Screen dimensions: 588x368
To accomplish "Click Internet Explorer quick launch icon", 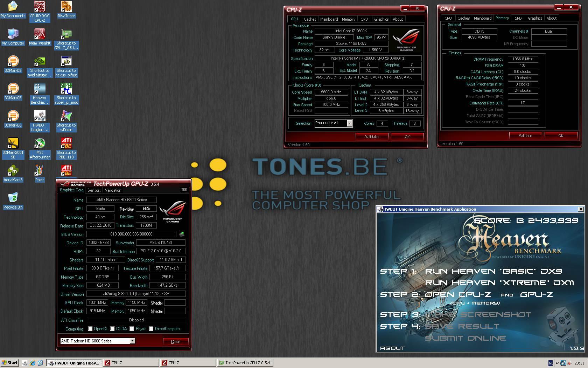I will click(33, 363).
